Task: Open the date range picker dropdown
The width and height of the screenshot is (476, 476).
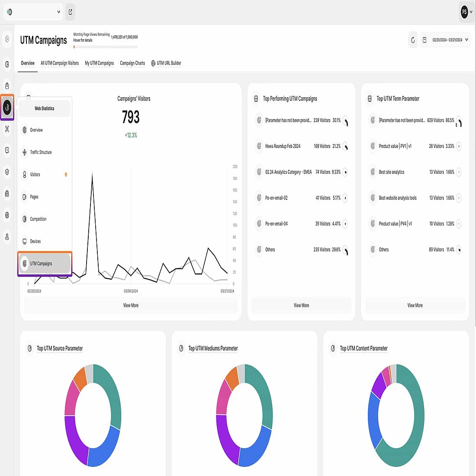Action: click(x=445, y=39)
